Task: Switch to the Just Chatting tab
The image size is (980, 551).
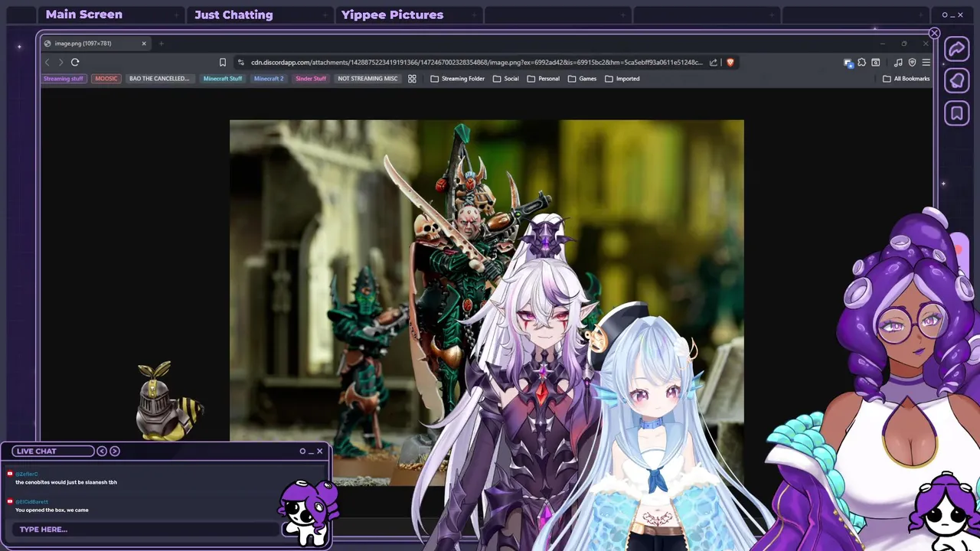Action: [234, 15]
